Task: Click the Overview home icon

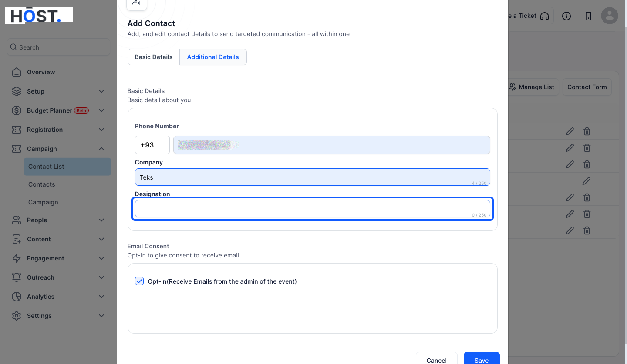Action: coord(17,72)
